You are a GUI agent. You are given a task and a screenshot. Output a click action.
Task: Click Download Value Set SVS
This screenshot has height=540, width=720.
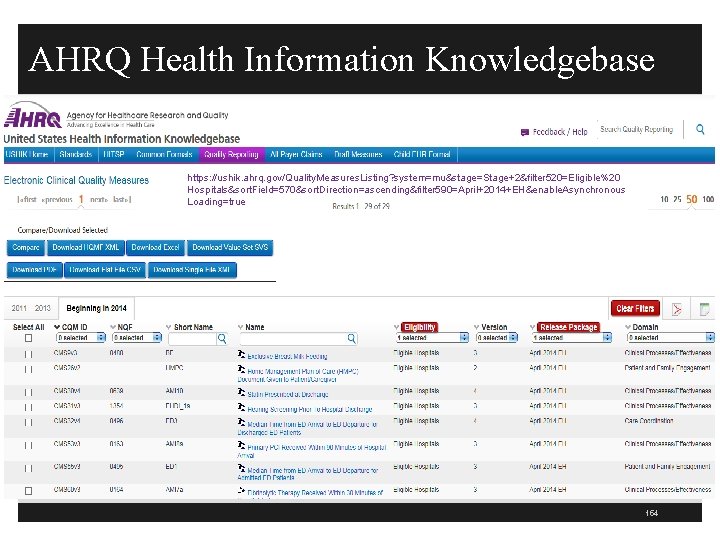[x=230, y=248]
